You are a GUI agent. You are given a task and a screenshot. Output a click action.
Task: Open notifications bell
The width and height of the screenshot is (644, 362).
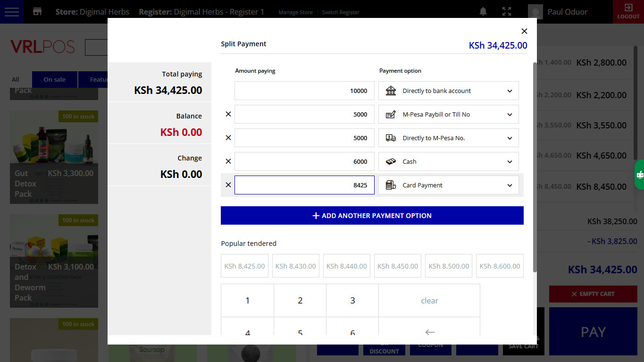point(483,12)
